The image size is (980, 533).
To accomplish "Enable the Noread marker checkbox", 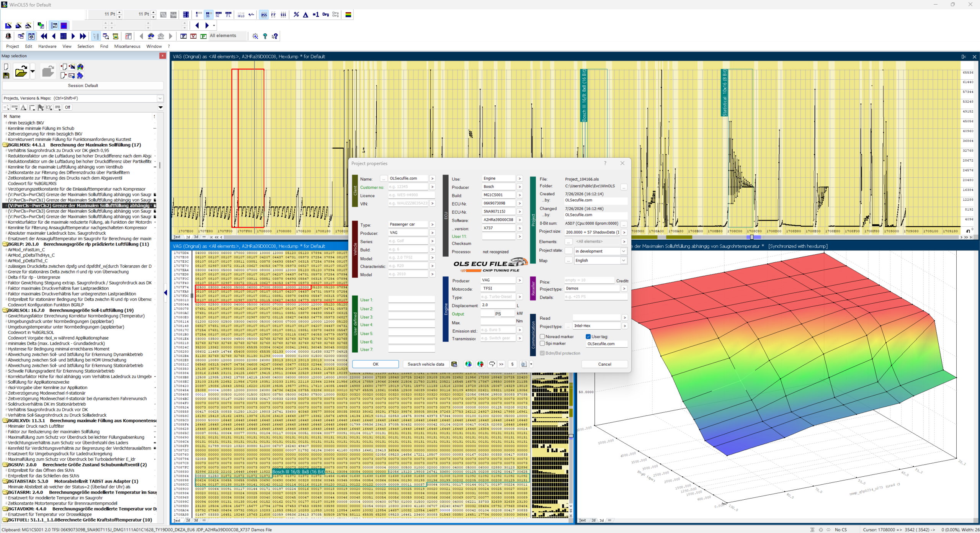I will pyautogui.click(x=542, y=337).
